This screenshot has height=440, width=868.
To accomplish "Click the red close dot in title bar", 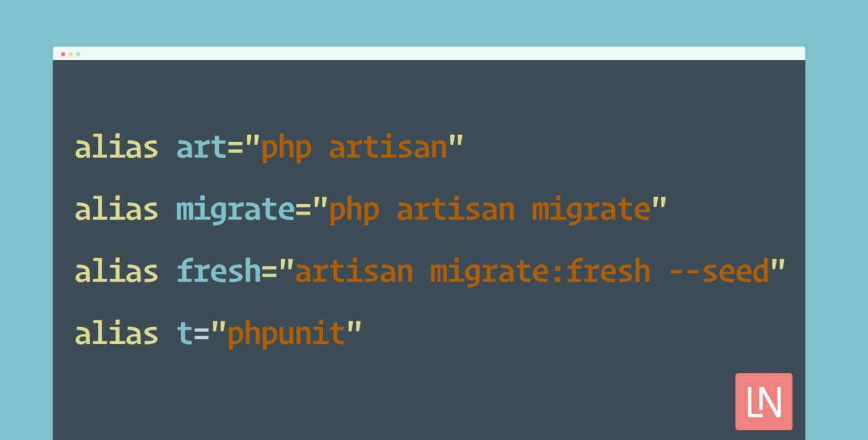I will pos(63,54).
